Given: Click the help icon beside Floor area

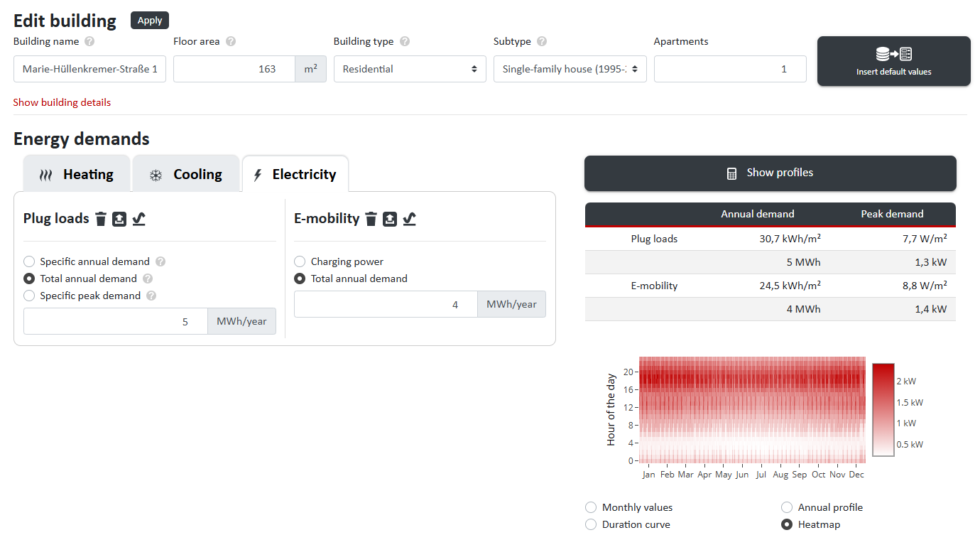Looking at the screenshot, I should [x=231, y=42].
